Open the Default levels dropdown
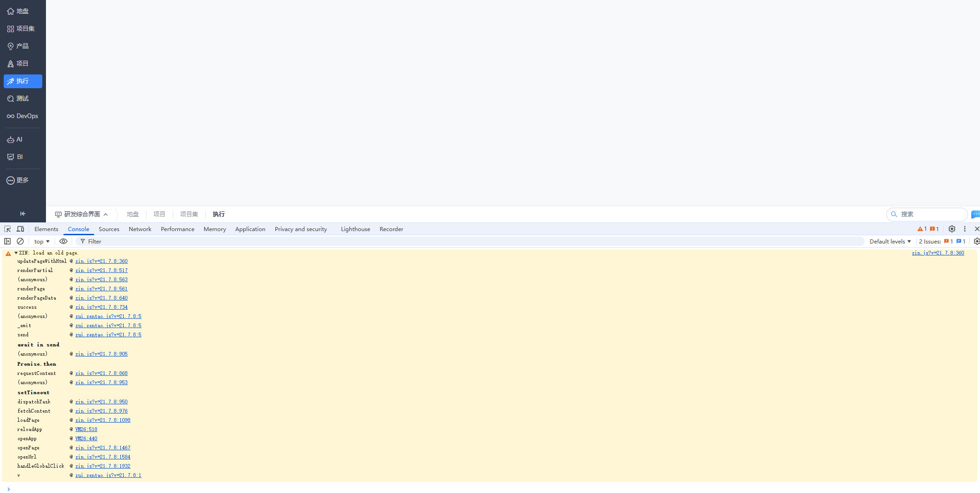 point(890,241)
